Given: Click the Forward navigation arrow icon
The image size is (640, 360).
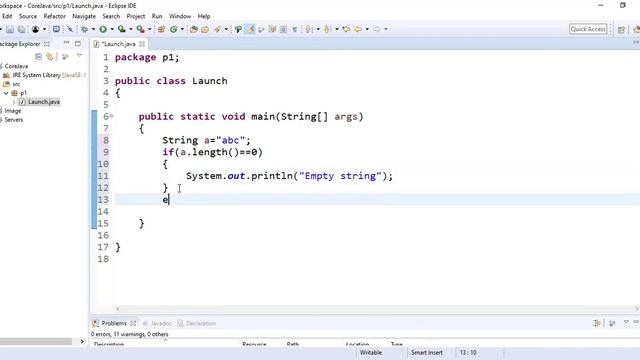Looking at the screenshot, I should pyautogui.click(x=377, y=29).
